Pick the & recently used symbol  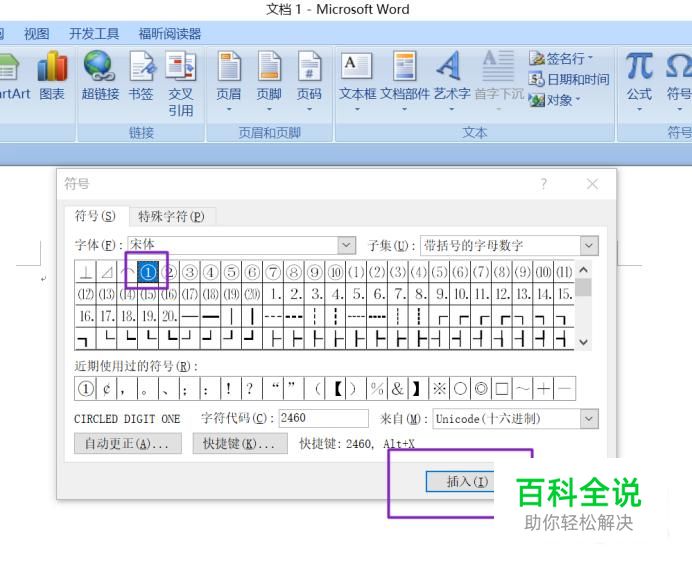pyautogui.click(x=397, y=389)
